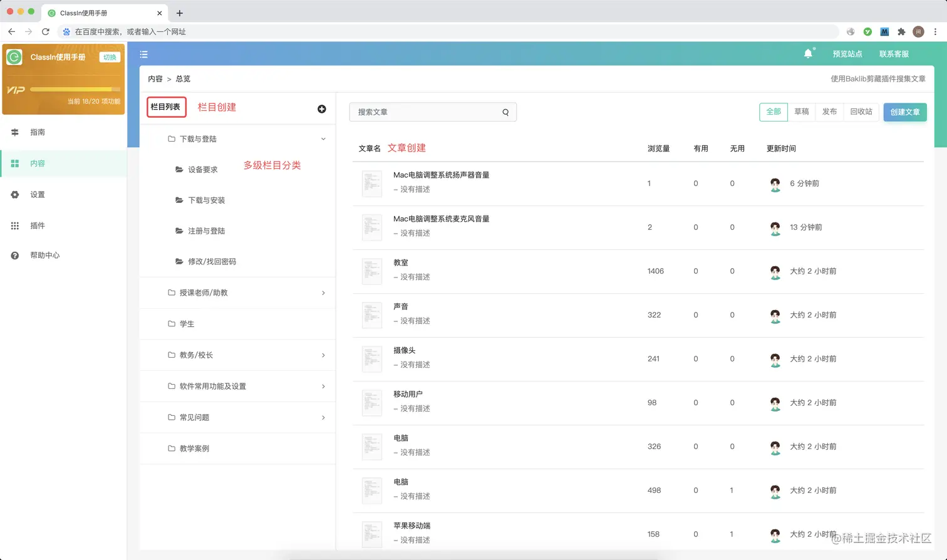Click author avatar in 13 分钟前 row
Screen dimensions: 947x560
(x=775, y=228)
